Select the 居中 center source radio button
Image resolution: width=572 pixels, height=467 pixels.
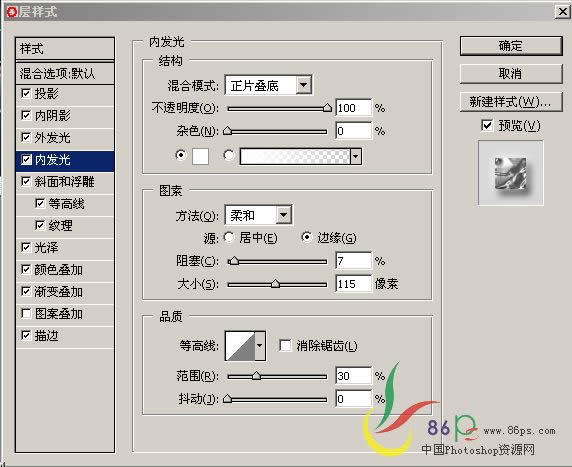click(229, 238)
